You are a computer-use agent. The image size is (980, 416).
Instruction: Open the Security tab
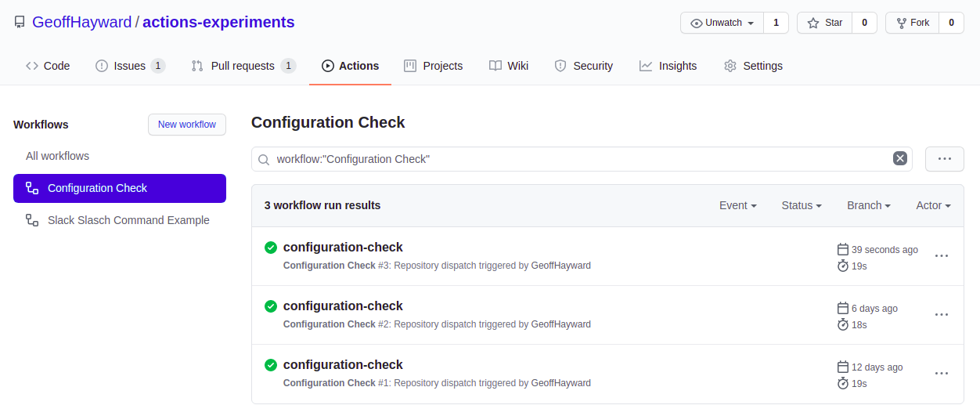click(583, 66)
